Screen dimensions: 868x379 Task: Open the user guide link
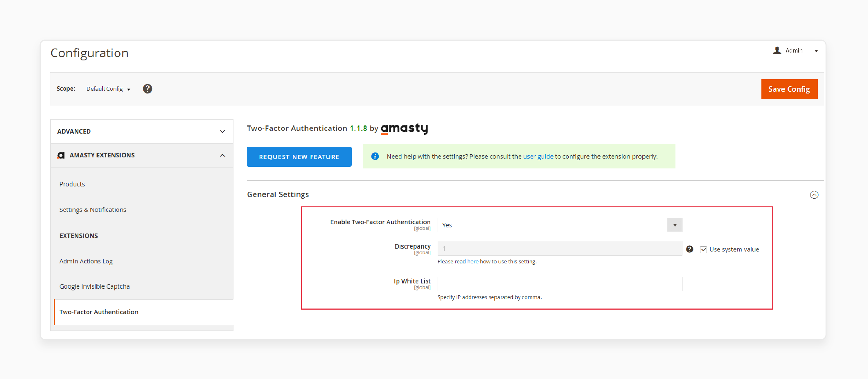tap(538, 156)
